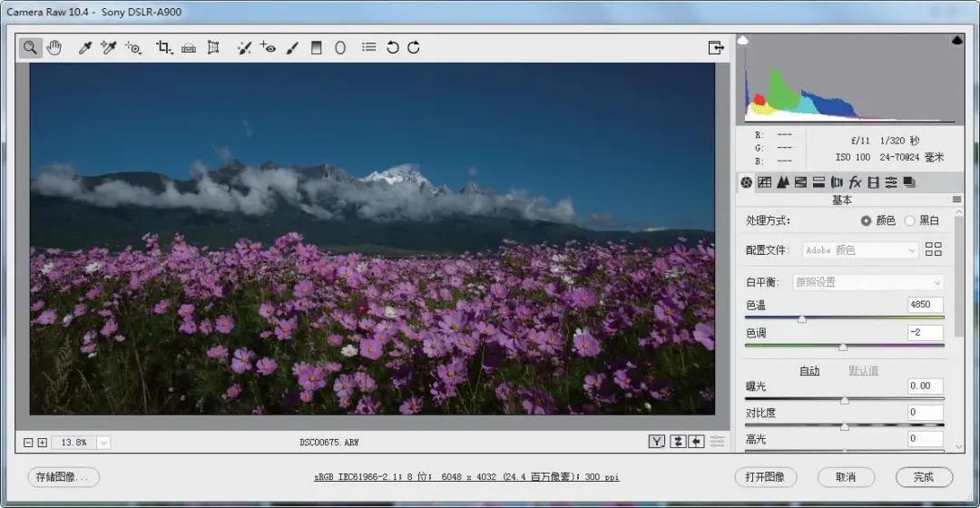
Task: Click the 默认值 default link
Action: [864, 371]
